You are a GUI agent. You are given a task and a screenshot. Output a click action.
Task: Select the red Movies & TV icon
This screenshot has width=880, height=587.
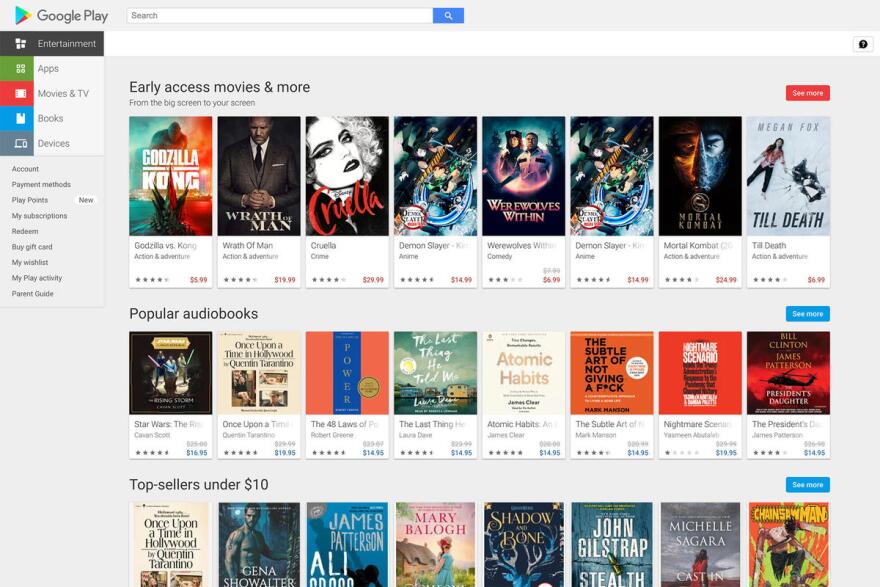tap(18, 94)
